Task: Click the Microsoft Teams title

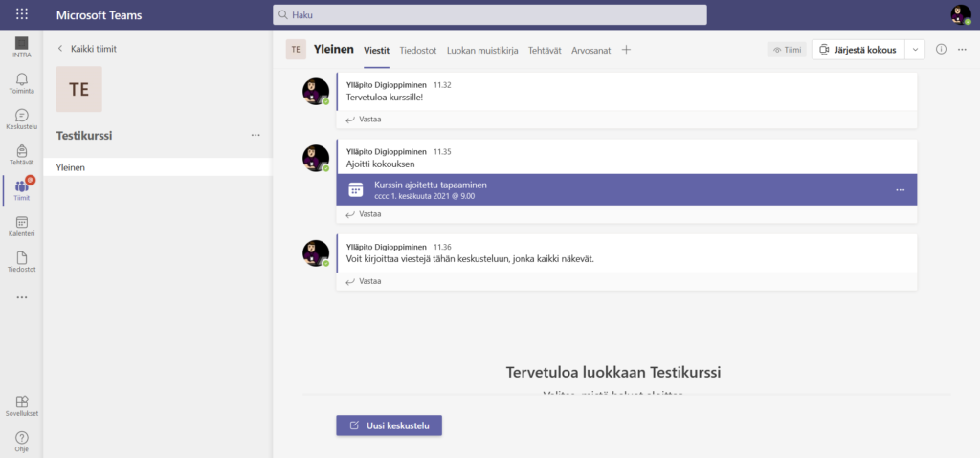Action: (97, 15)
